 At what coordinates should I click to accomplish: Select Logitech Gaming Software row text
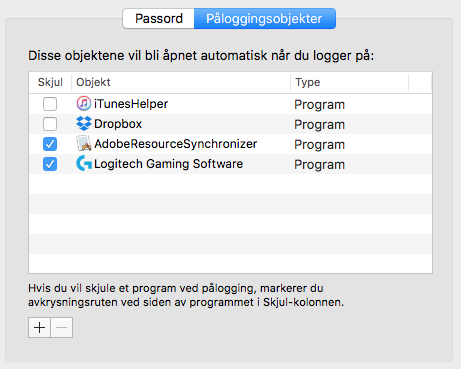(168, 164)
